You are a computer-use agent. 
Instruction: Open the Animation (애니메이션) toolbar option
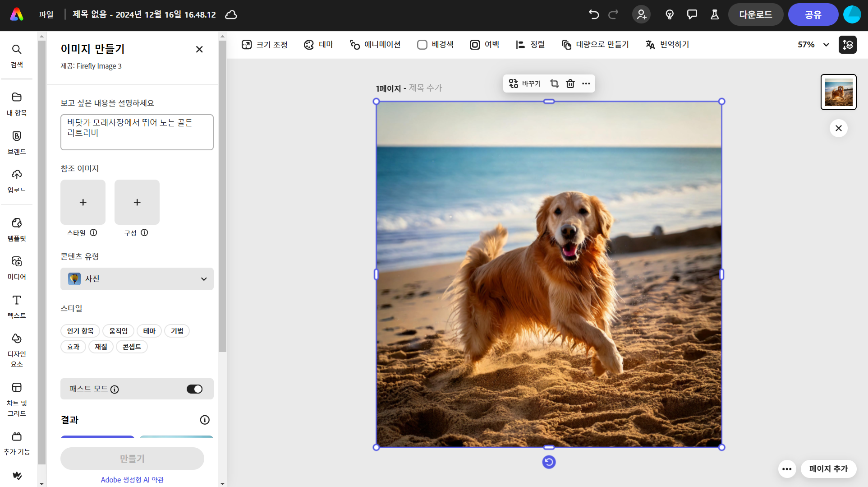375,45
